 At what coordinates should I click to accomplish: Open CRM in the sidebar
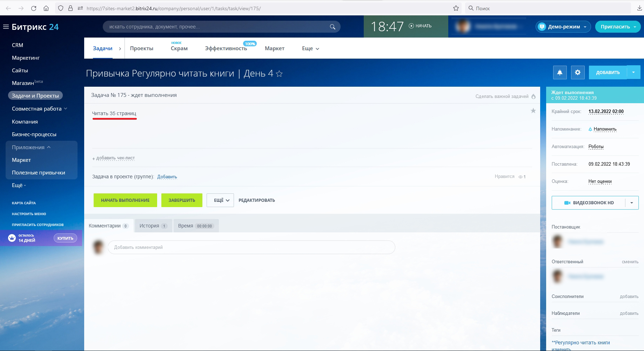[x=18, y=45]
